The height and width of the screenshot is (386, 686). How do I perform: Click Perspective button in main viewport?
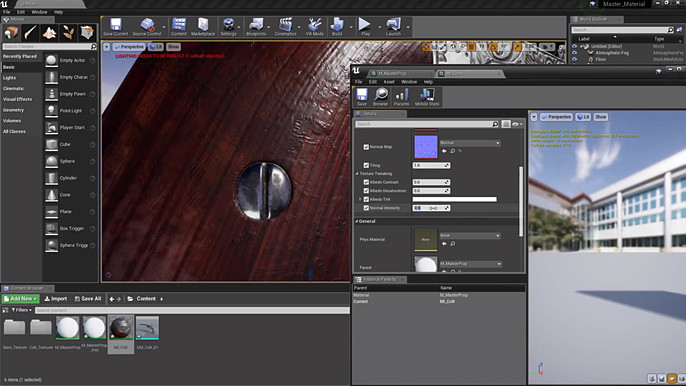pyautogui.click(x=129, y=46)
